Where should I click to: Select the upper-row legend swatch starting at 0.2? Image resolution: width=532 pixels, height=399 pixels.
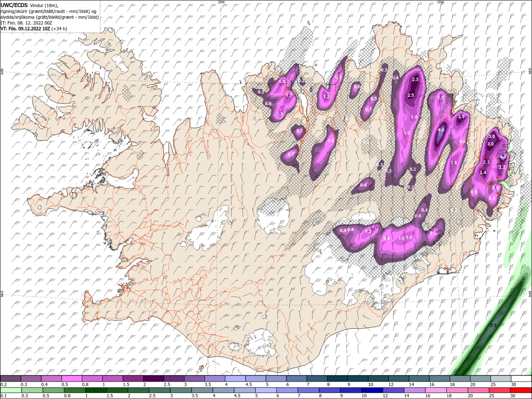[10, 379]
